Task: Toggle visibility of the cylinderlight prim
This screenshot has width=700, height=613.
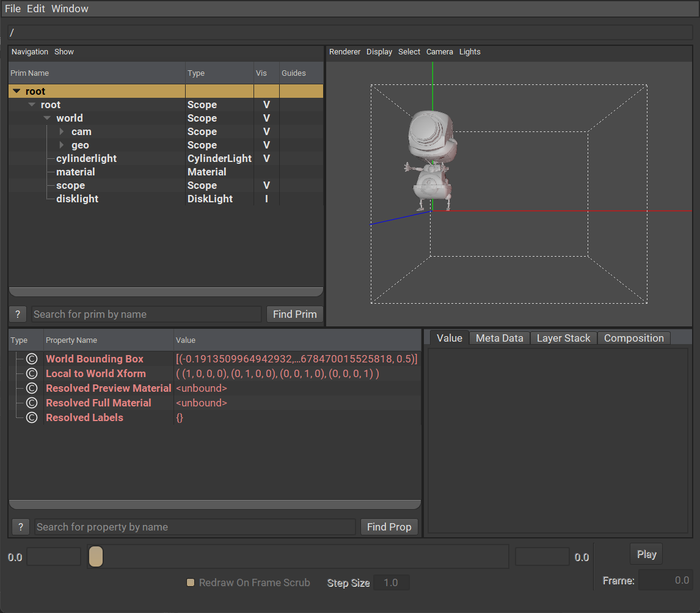Action: 266,159
